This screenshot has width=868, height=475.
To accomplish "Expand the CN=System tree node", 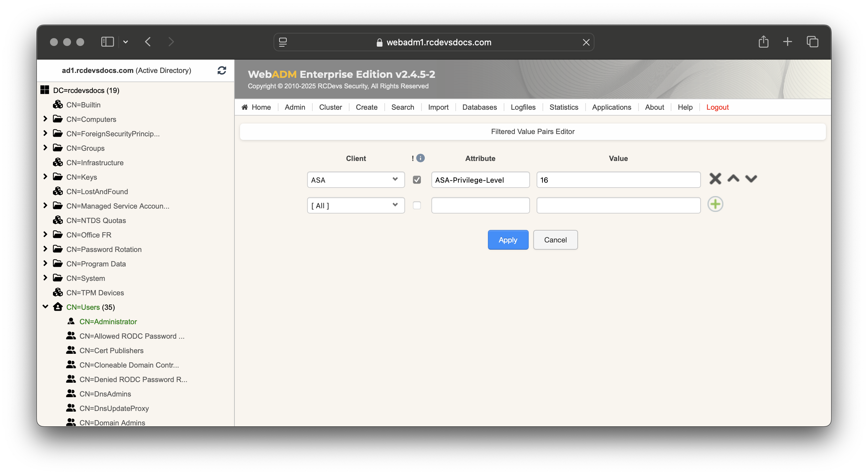I will (45, 278).
